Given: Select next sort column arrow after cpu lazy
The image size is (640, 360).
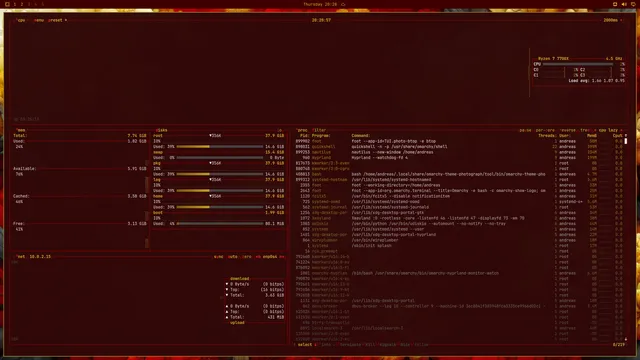Looking at the screenshot, I should point(621,130).
